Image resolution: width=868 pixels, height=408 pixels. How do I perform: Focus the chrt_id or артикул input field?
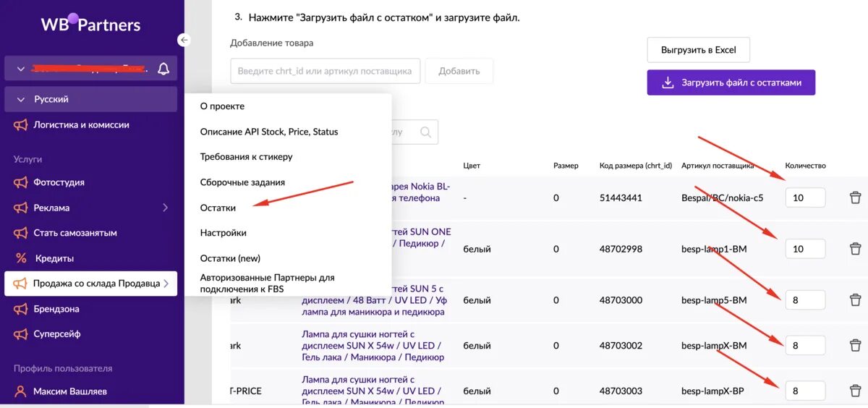coord(325,71)
